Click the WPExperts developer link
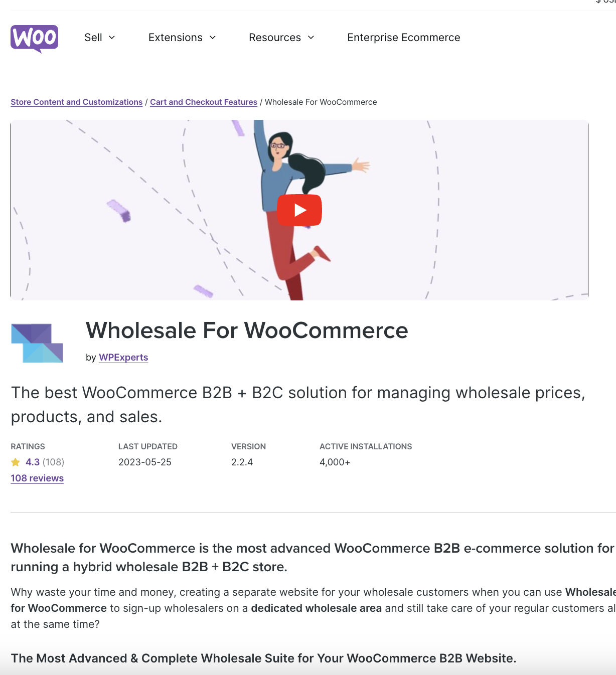This screenshot has width=616, height=675. click(x=123, y=357)
